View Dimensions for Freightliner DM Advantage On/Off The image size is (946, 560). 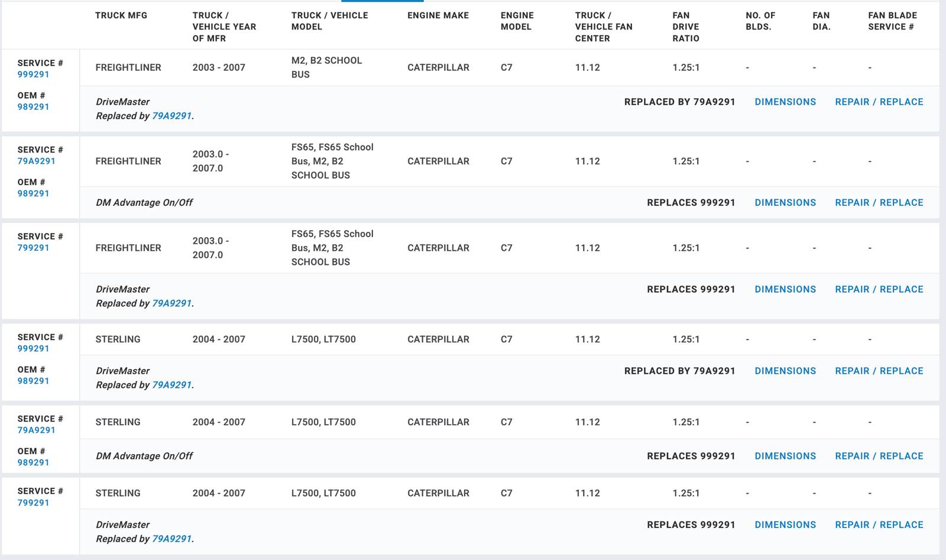click(785, 202)
